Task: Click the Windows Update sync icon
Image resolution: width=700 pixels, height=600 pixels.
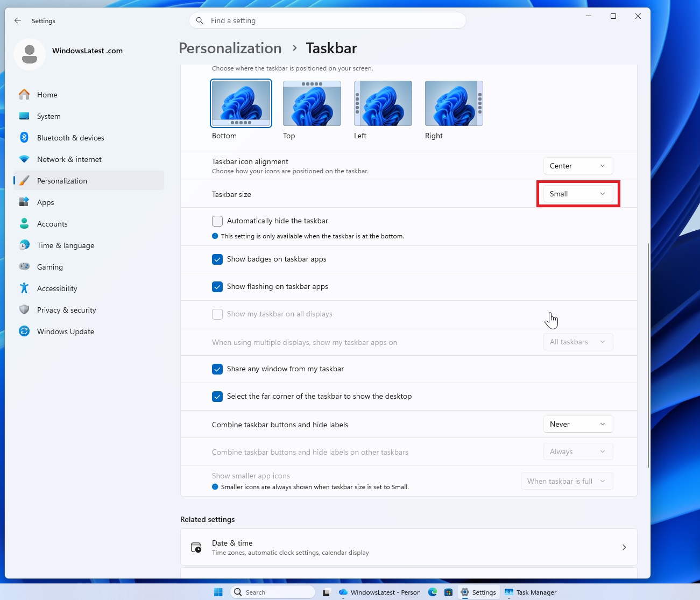Action: pos(24,331)
